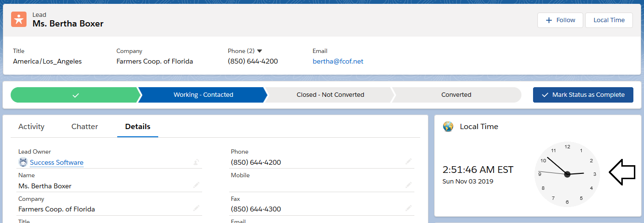Choose the Closed - Not Converted stage
Image resolution: width=644 pixels, height=223 pixels.
330,95
